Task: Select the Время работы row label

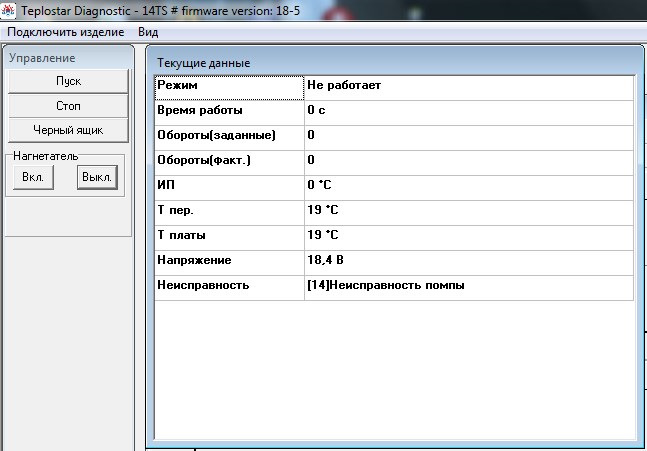Action: point(229,113)
